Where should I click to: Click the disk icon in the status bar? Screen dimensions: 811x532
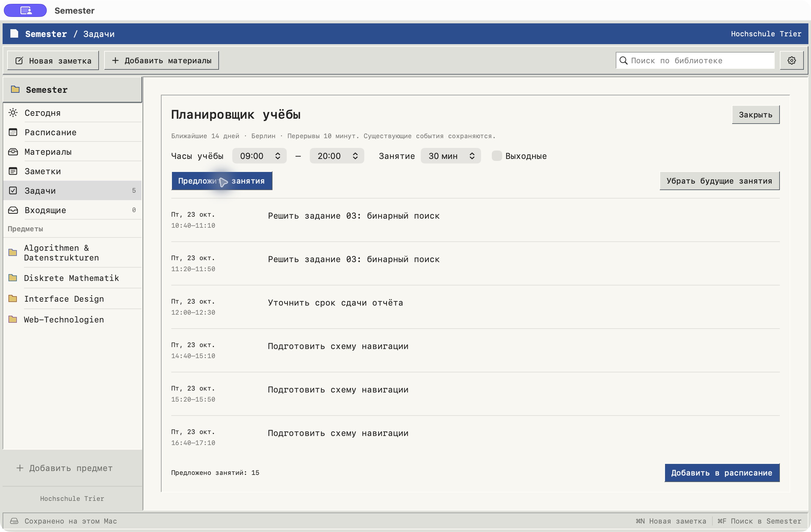[14, 521]
